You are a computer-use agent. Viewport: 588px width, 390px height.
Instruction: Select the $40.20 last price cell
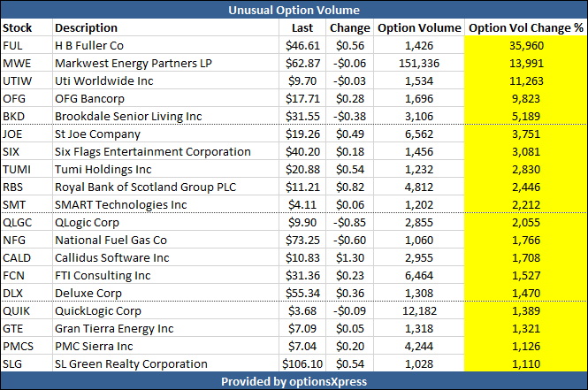[302, 152]
